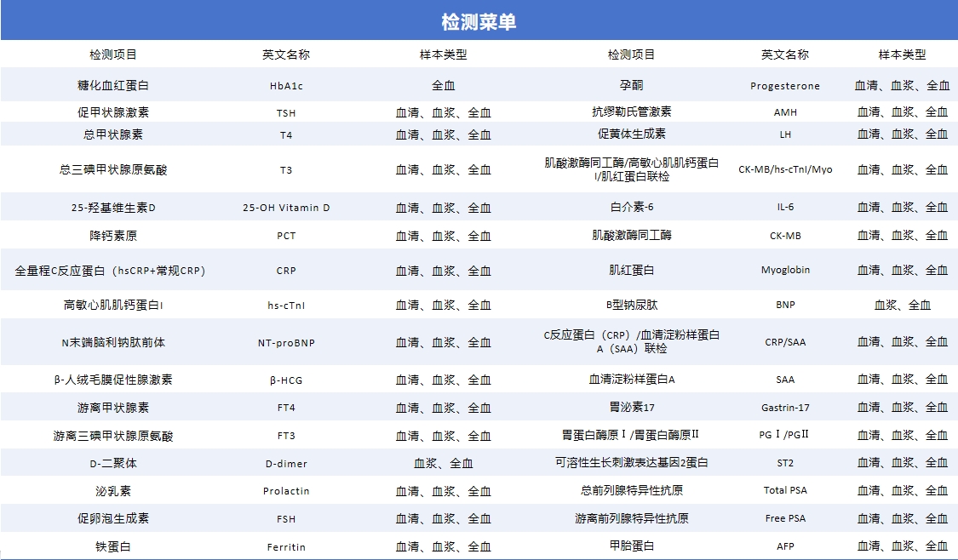
Task: Select the HbA1c English name cell
Action: pyautogui.click(x=286, y=86)
